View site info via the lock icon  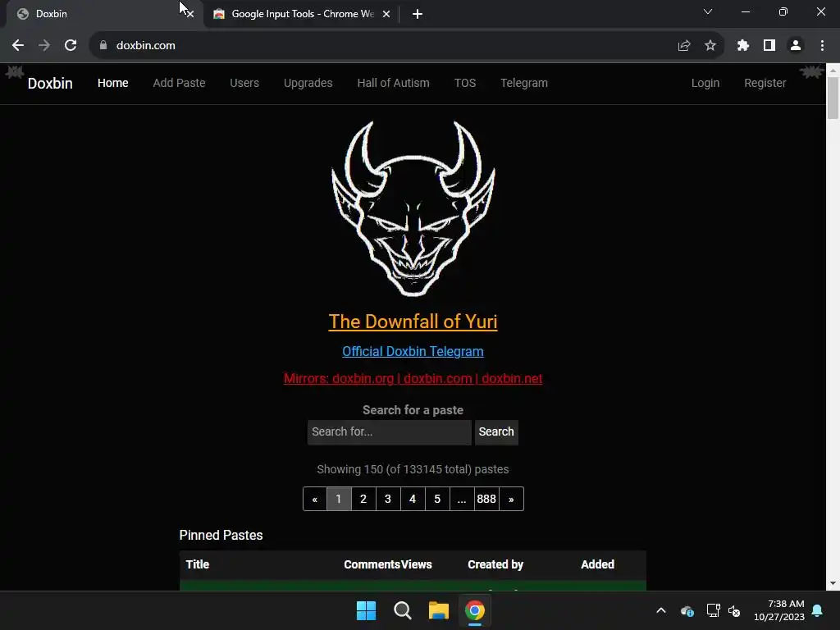(103, 46)
